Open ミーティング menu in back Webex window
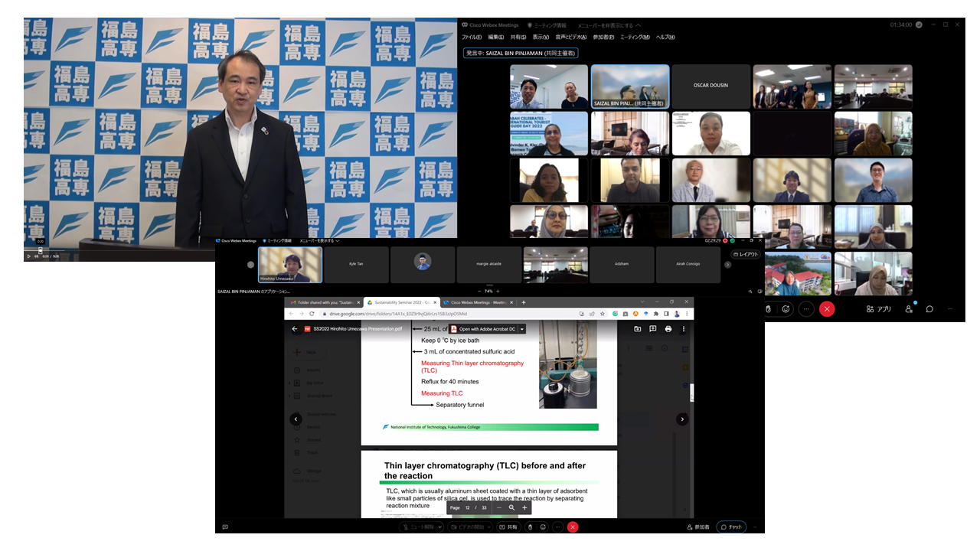This screenshot has height=551, width=980. [635, 37]
